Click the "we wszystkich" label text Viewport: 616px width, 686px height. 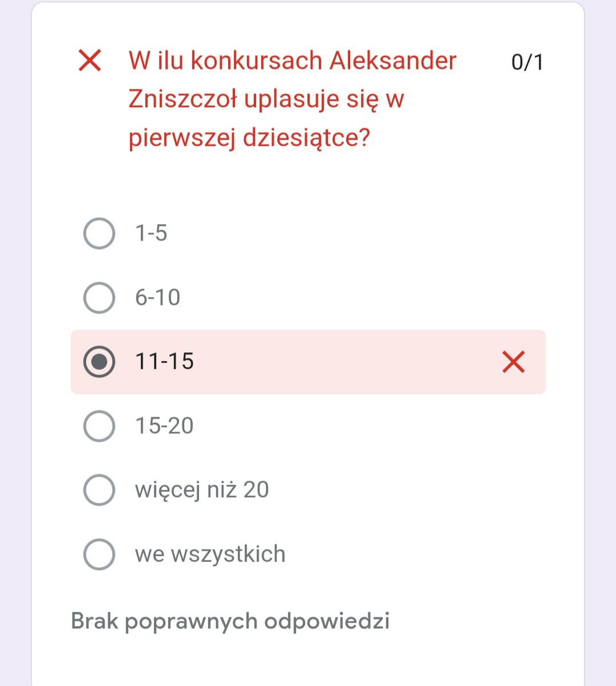[210, 554]
